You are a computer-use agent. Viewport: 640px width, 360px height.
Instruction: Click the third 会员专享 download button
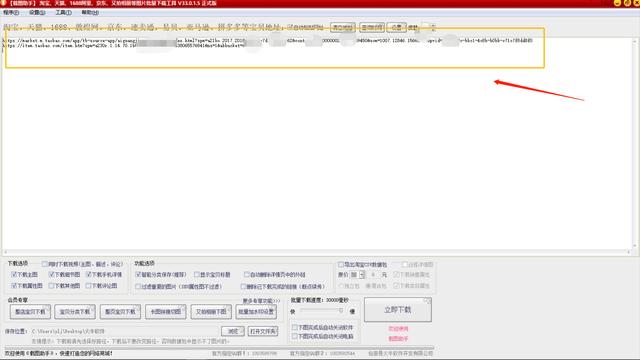(x=120, y=312)
